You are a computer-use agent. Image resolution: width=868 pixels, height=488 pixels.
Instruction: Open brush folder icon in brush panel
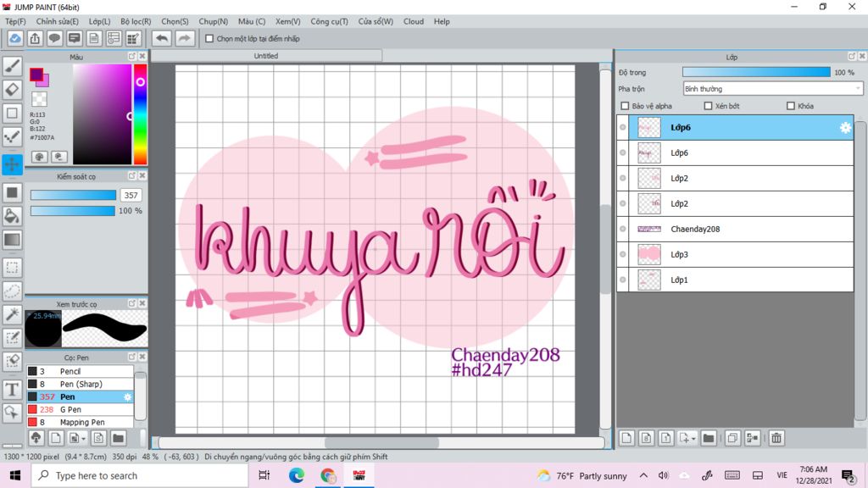(118, 438)
